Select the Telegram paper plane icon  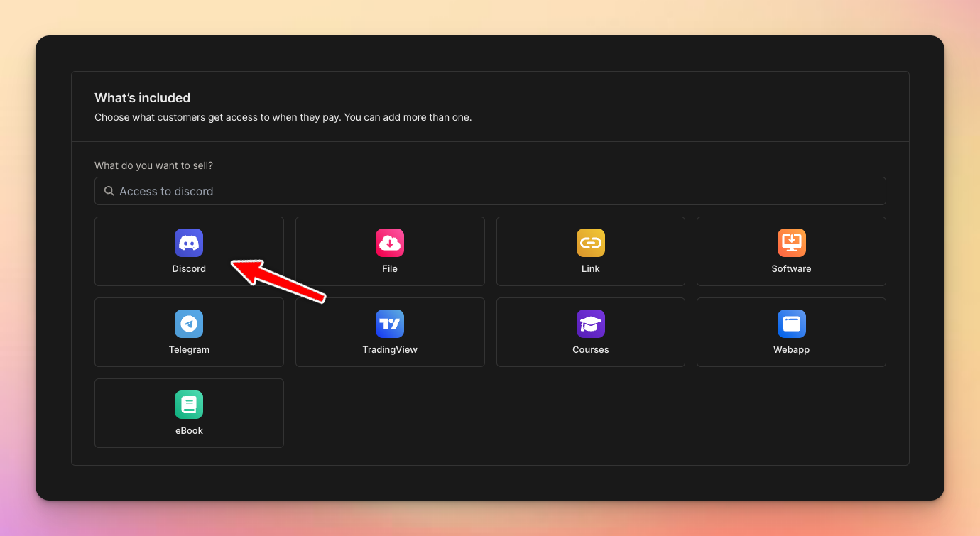[189, 323]
